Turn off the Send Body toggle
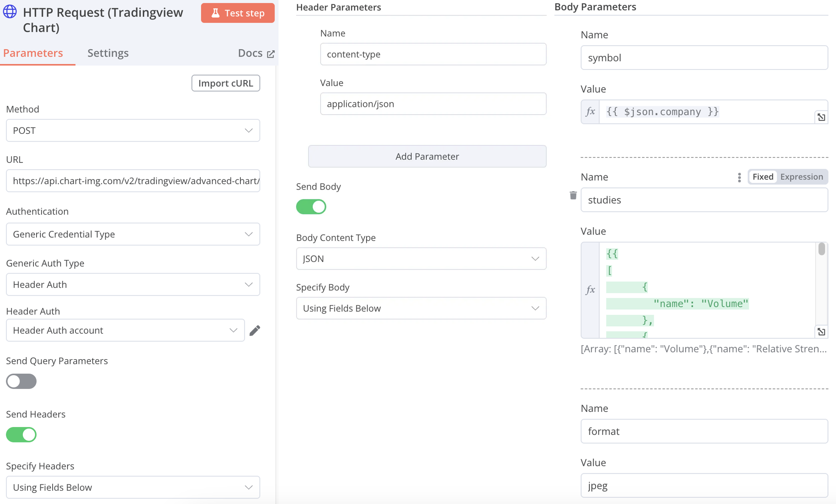This screenshot has height=504, width=836. pyautogui.click(x=311, y=206)
